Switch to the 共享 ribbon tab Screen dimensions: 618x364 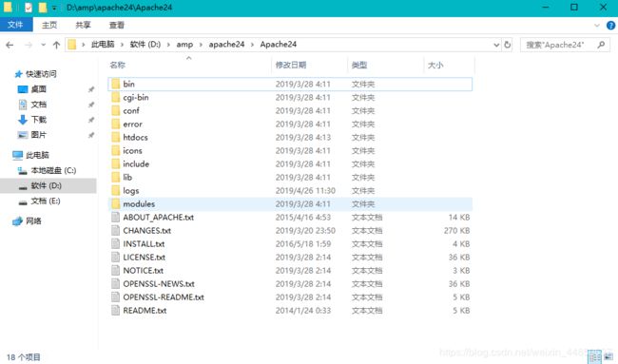click(83, 25)
